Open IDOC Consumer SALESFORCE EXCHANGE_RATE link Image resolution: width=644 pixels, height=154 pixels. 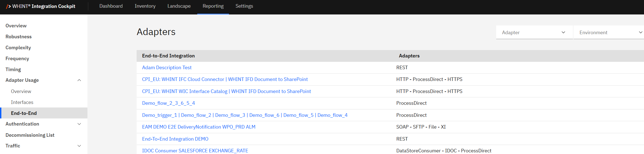pyautogui.click(x=195, y=151)
